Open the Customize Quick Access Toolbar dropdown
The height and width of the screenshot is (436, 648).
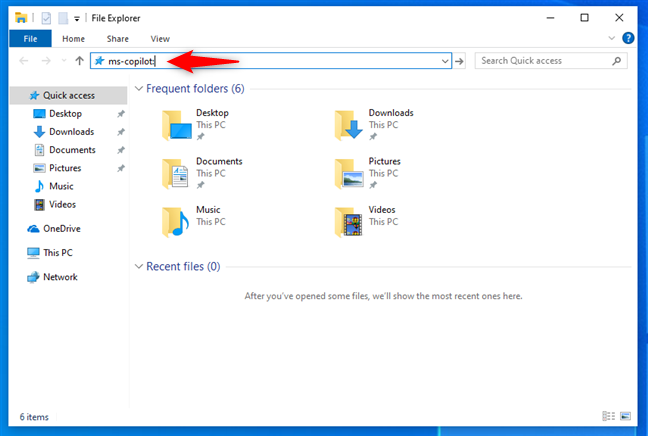(x=77, y=19)
